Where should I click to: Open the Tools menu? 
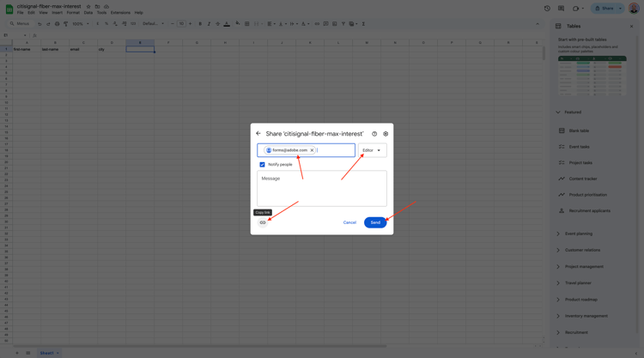point(101,13)
